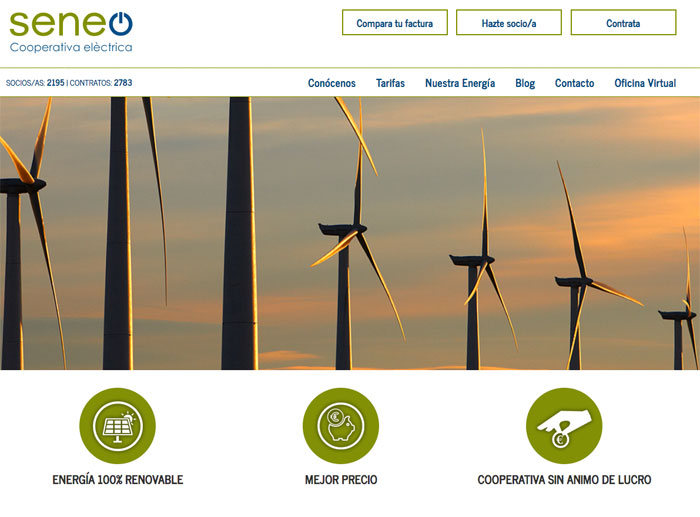
Task: Go to the Tarifas page
Action: 390,83
